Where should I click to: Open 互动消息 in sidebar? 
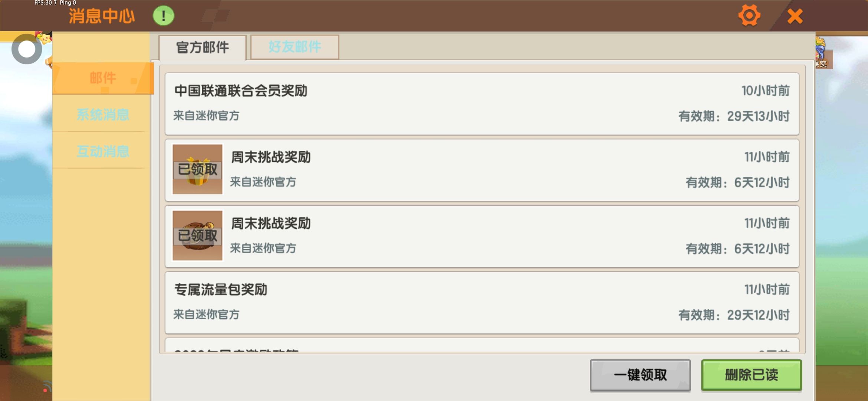(103, 151)
